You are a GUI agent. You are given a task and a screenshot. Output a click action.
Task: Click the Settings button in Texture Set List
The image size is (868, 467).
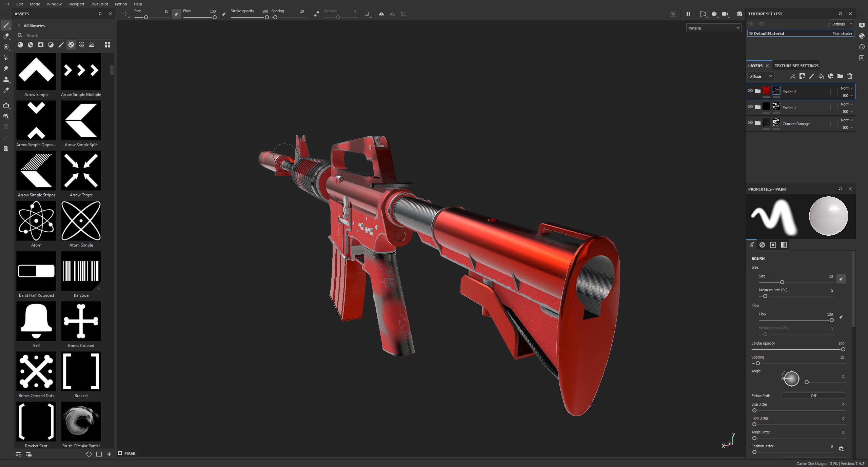841,24
